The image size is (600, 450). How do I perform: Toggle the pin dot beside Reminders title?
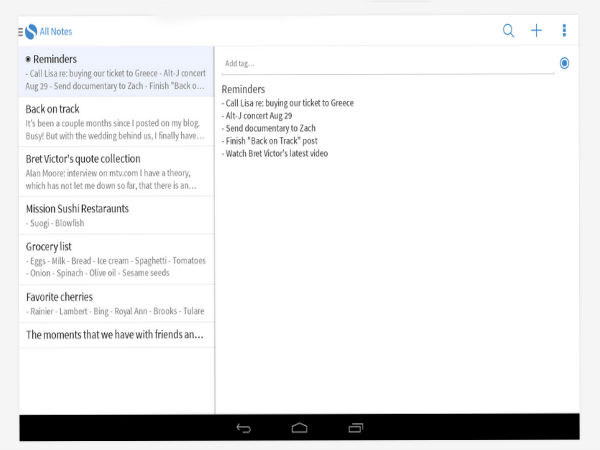(28, 60)
